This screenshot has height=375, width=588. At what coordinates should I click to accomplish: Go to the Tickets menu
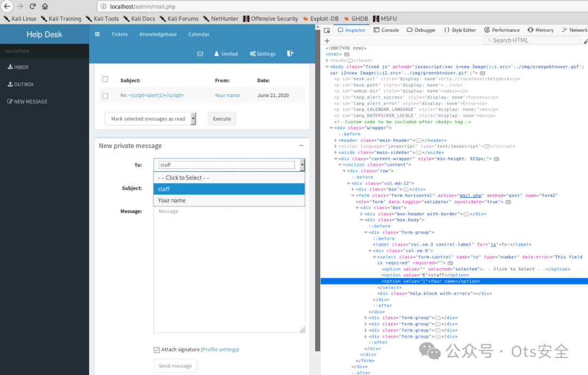[120, 34]
